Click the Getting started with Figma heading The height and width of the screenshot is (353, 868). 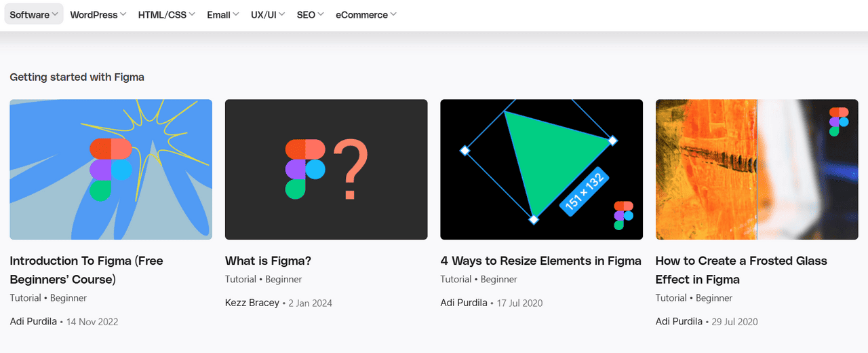[77, 77]
